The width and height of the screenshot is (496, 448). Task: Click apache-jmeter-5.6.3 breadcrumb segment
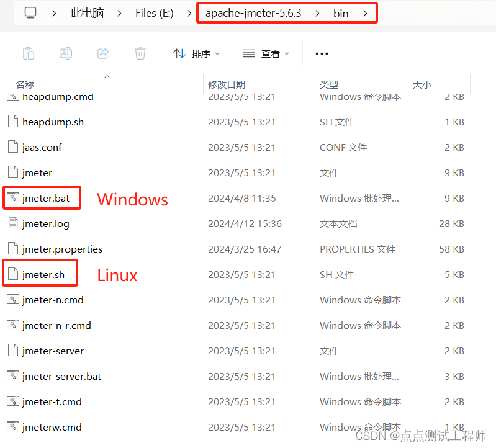253,13
